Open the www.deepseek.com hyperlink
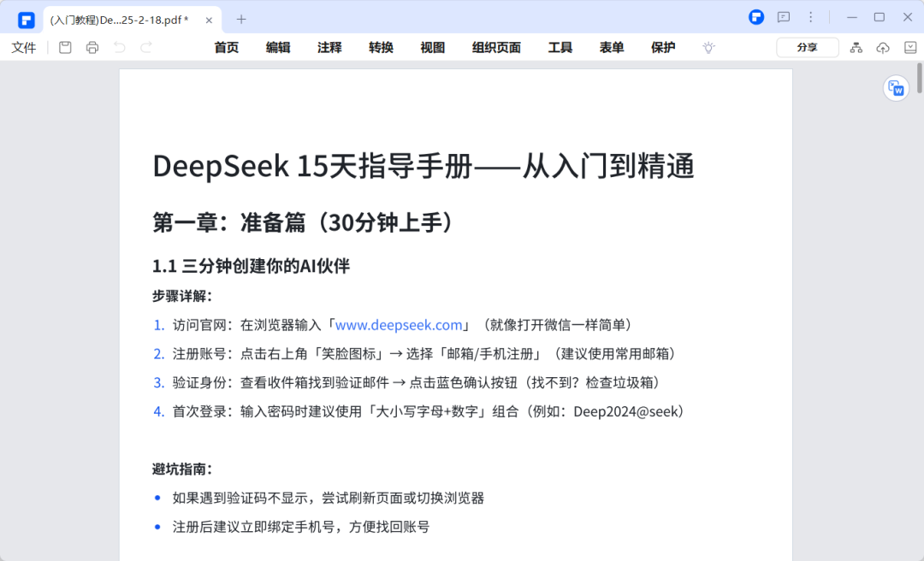 [x=399, y=325]
